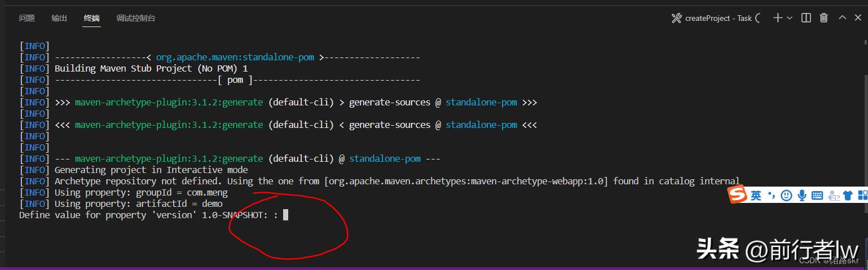Activate Sogou voice input microphone

pos(801,195)
